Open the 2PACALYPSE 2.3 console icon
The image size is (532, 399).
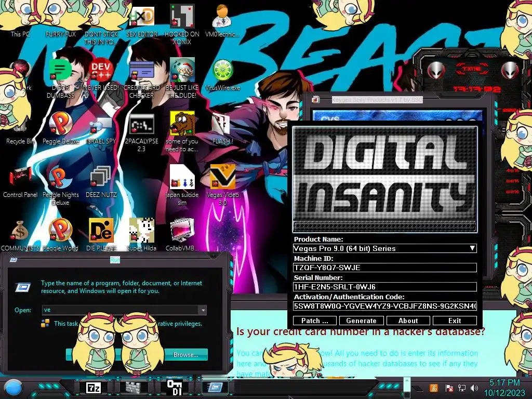coord(141,132)
